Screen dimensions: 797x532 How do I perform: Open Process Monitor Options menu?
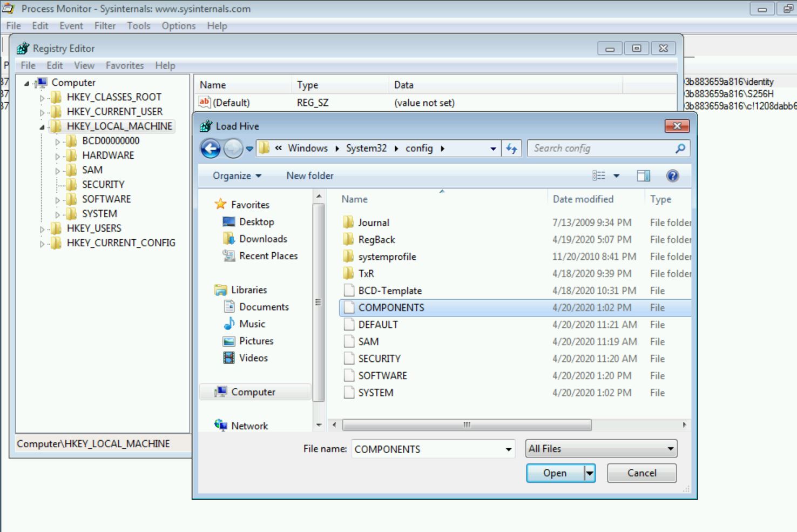click(179, 25)
